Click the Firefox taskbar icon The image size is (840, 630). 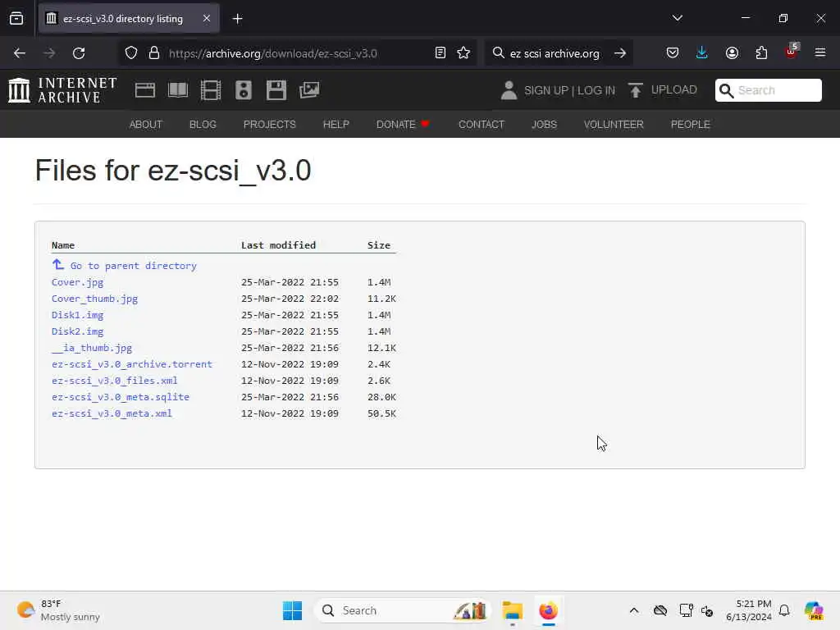pyautogui.click(x=548, y=610)
